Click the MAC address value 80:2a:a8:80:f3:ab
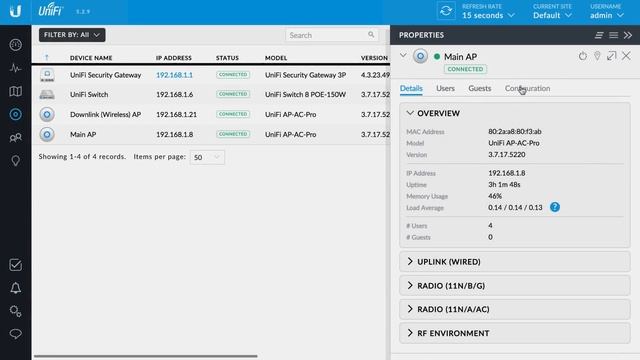The width and height of the screenshot is (640, 360). 515,131
